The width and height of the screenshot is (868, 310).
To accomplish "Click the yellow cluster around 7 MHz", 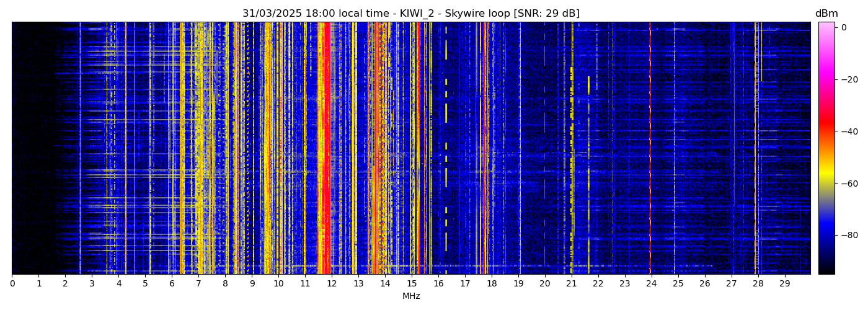I will (199, 149).
